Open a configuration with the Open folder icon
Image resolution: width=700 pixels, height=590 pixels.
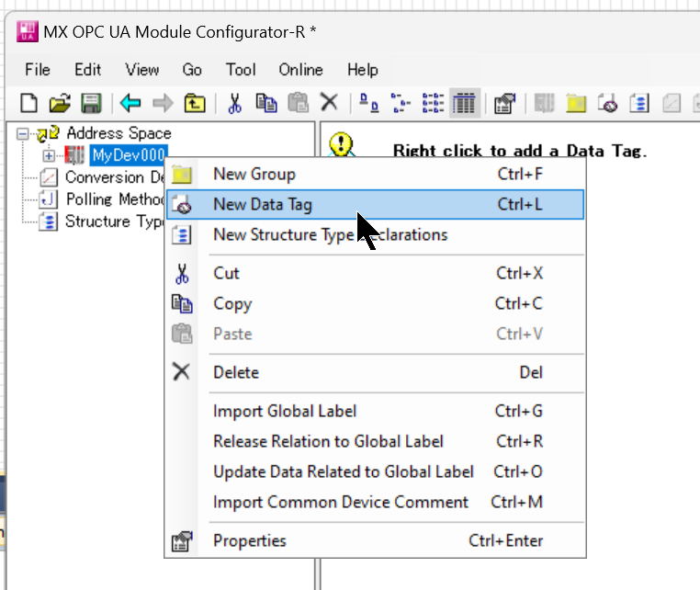coord(60,103)
